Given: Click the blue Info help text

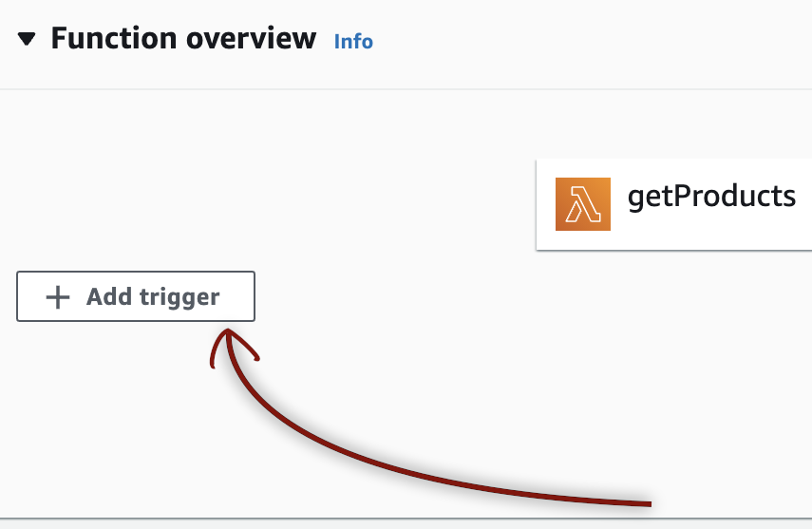Looking at the screenshot, I should pyautogui.click(x=353, y=42).
